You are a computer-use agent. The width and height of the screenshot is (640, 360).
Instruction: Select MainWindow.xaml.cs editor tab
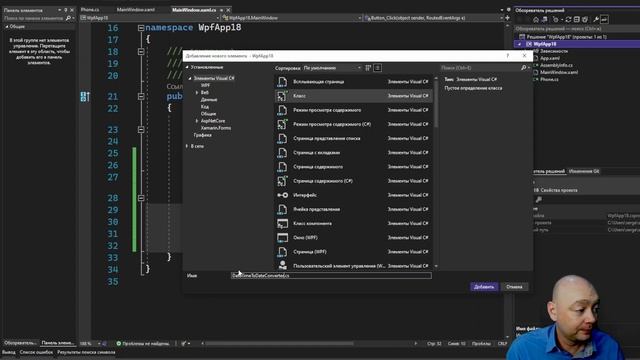click(x=194, y=9)
